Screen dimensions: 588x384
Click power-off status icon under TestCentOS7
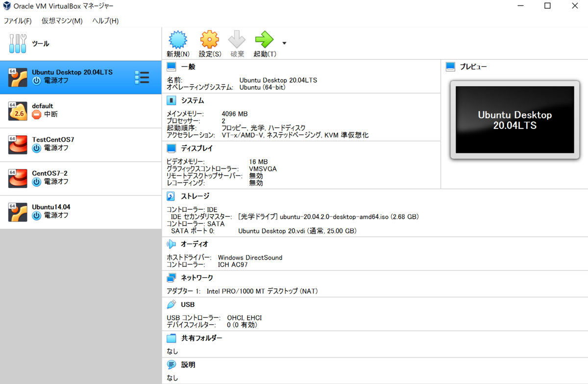(36, 148)
